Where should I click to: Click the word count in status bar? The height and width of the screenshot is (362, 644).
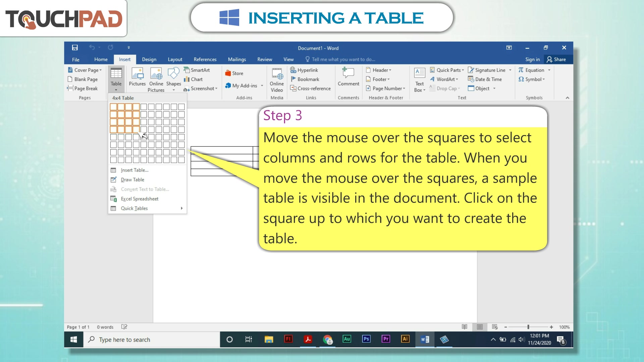pos(105,327)
